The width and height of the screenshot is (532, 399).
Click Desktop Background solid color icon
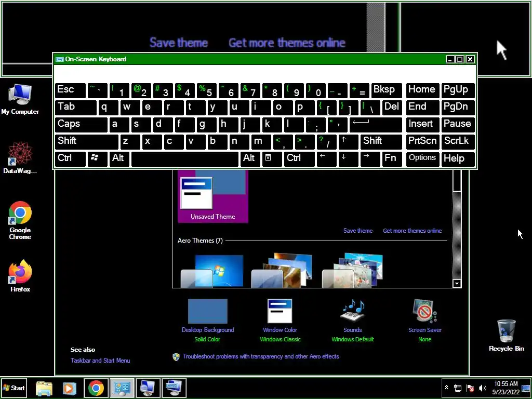click(x=208, y=311)
